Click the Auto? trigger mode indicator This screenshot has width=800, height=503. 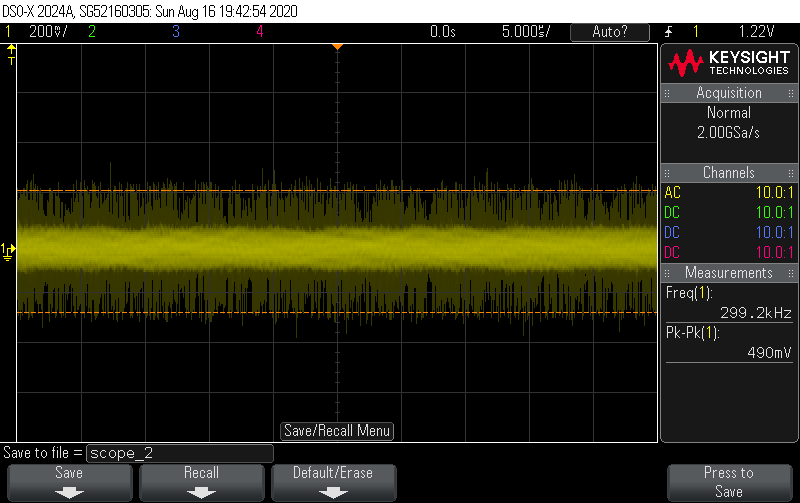(x=610, y=32)
